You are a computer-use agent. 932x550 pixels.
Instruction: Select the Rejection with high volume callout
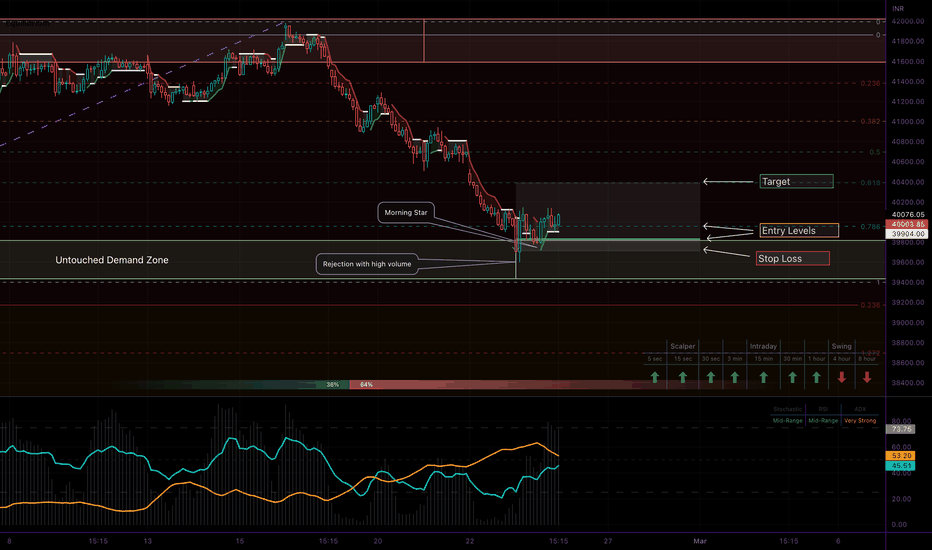(367, 264)
